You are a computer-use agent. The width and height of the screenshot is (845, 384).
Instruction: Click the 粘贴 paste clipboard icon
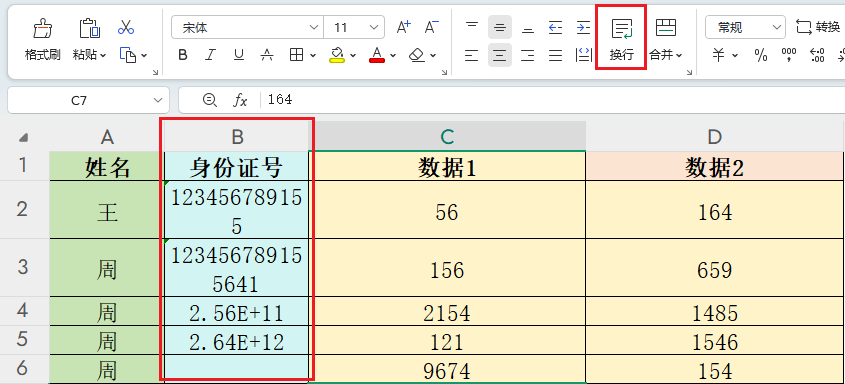(89, 27)
